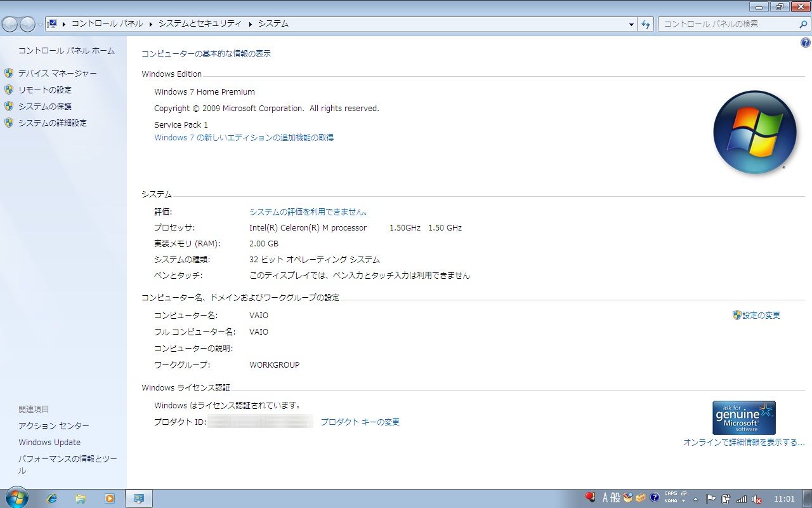This screenshot has width=812, height=508.
Task: Click the WORKGROUP value text
Action: 275,365
